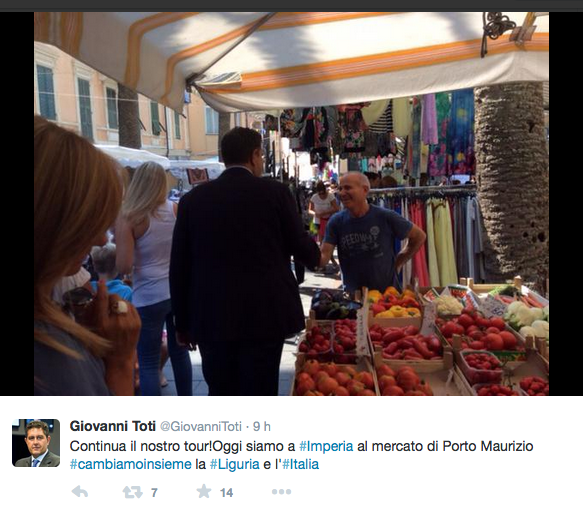Click the fruit crates in the photo

point(420,342)
